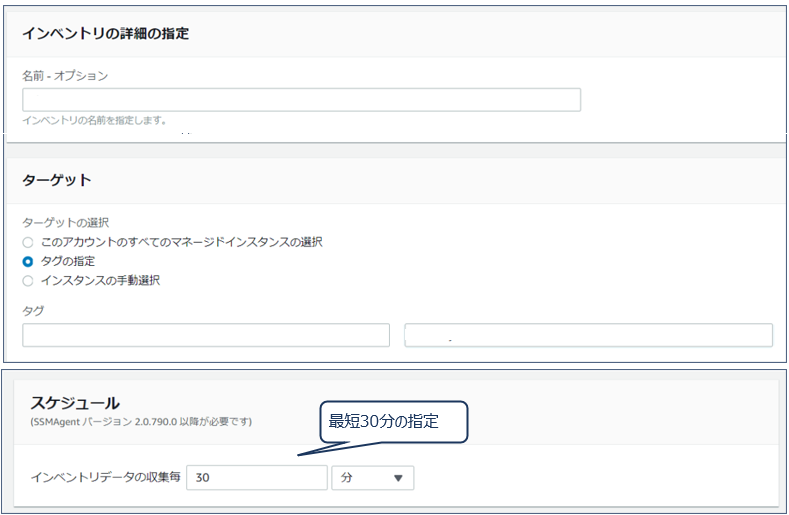Image resolution: width=789 pixels, height=515 pixels.
Task: Click the タグ field label
Action: (x=33, y=311)
